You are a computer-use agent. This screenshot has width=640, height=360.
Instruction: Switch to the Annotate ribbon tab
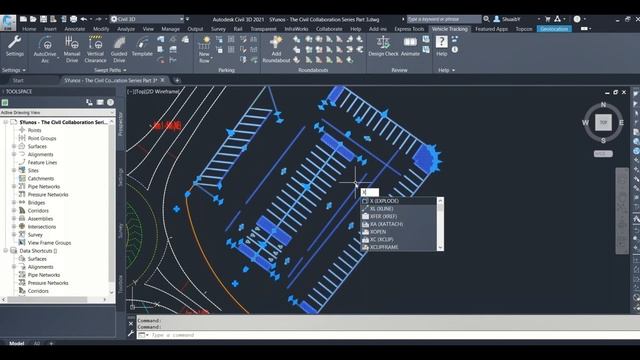75,29
